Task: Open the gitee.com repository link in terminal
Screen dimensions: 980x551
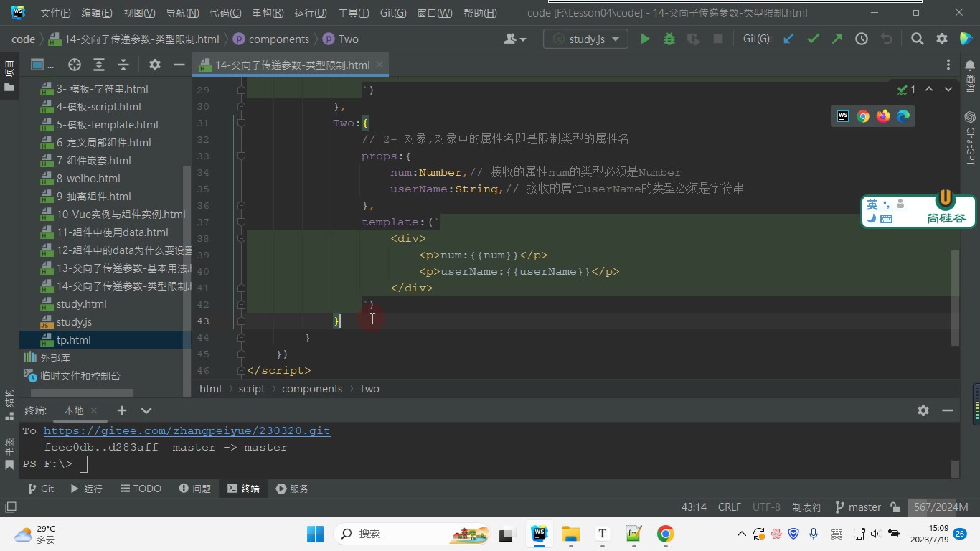Action: (187, 430)
